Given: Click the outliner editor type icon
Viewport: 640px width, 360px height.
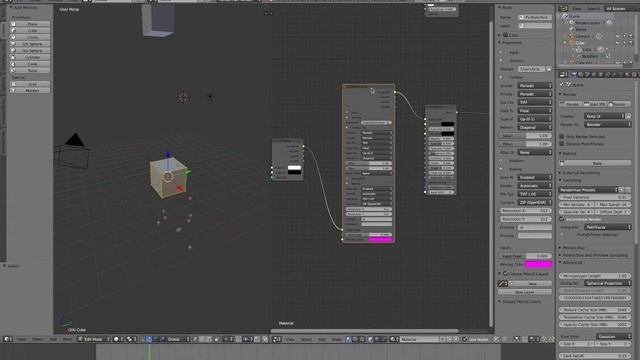Looking at the screenshot, I should (563, 9).
